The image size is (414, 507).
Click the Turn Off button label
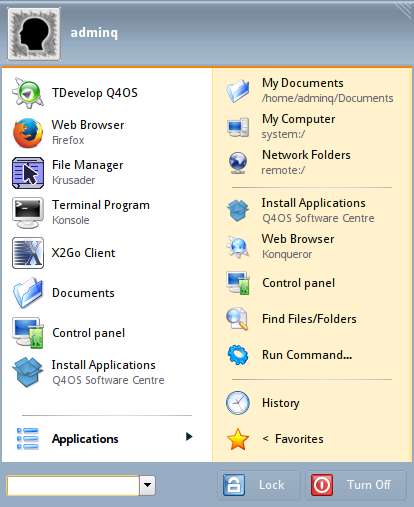[x=369, y=485]
